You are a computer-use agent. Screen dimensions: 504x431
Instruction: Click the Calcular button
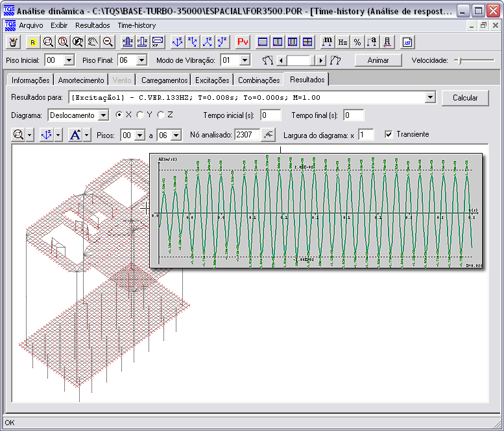tap(464, 98)
